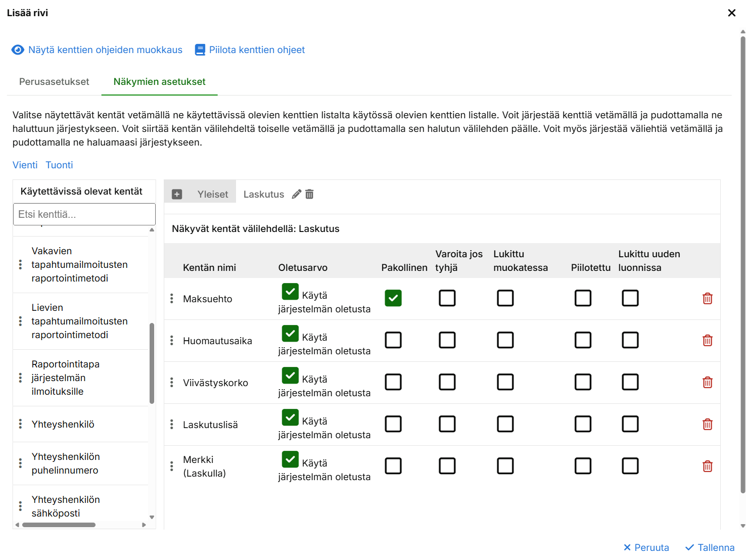The width and height of the screenshot is (746, 560).
Task: Check Varoita jos tyhjä for Huomautusaika
Action: 447,340
